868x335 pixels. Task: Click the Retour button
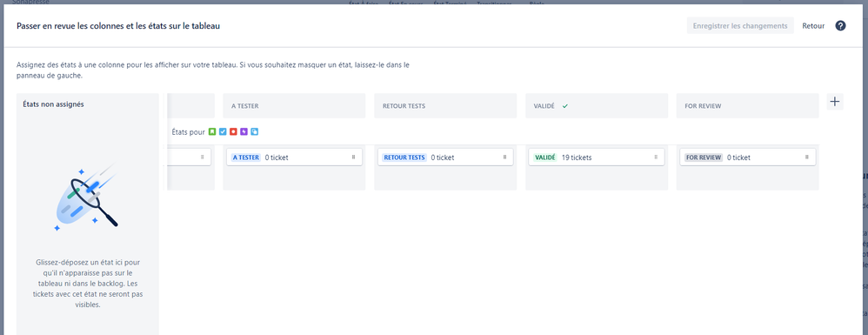pyautogui.click(x=813, y=26)
